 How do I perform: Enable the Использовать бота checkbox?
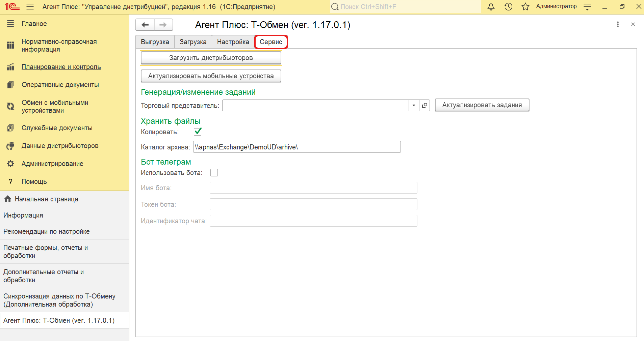(x=214, y=173)
